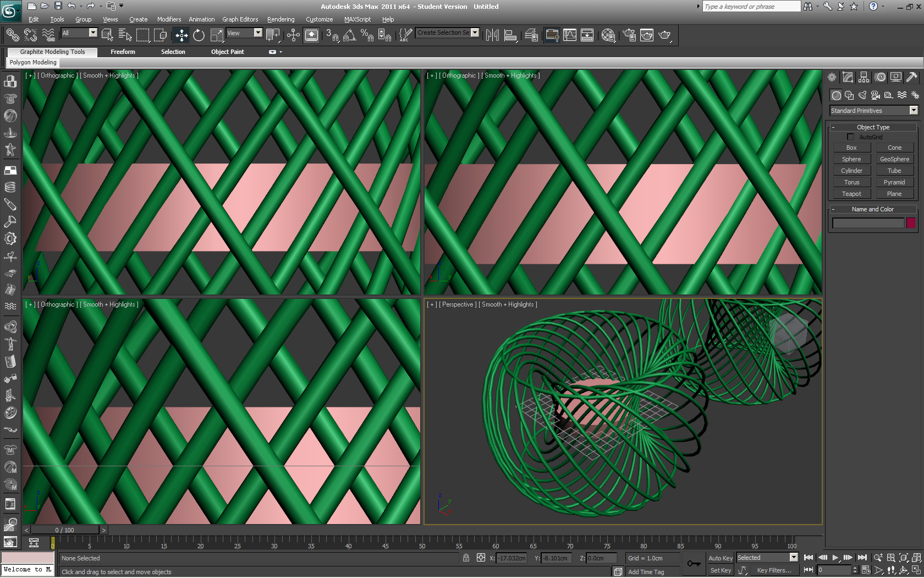Viewport: 924px width, 578px height.
Task: Open the selection filter All dropdown
Action: coord(79,33)
